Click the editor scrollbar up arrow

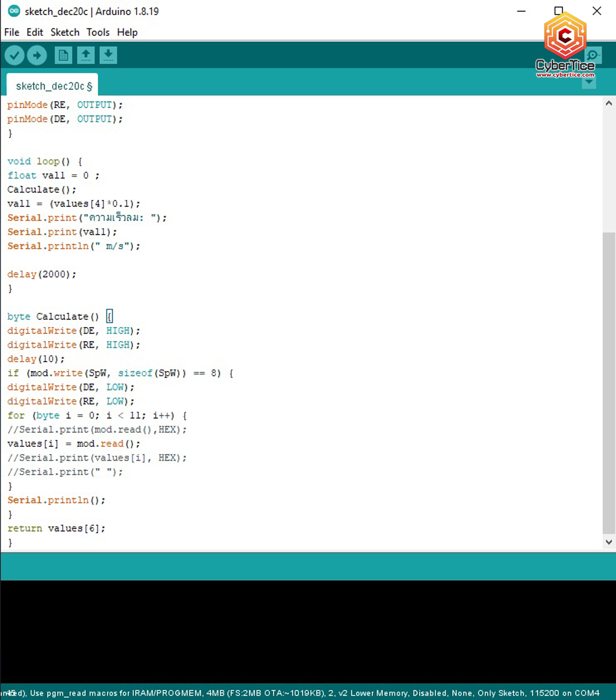coord(609,103)
